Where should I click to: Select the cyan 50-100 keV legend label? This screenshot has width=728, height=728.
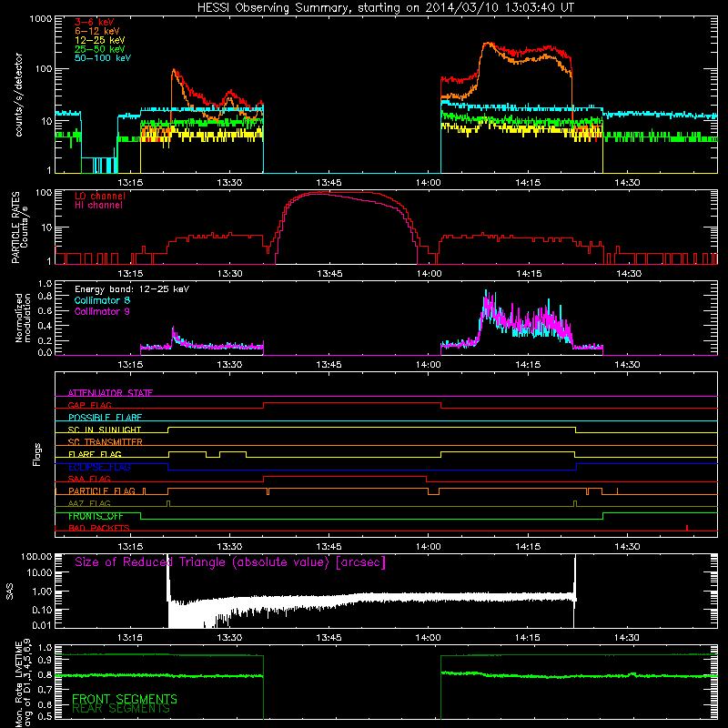[x=103, y=58]
